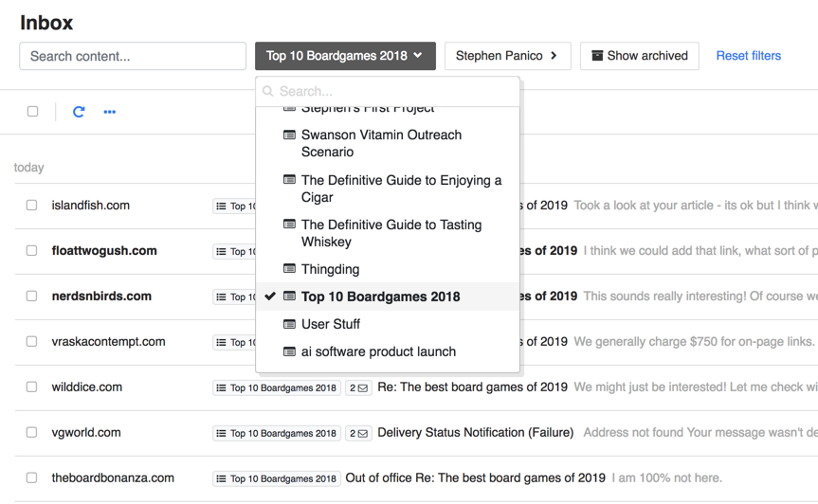Open the three-dot more actions menu

point(110,112)
